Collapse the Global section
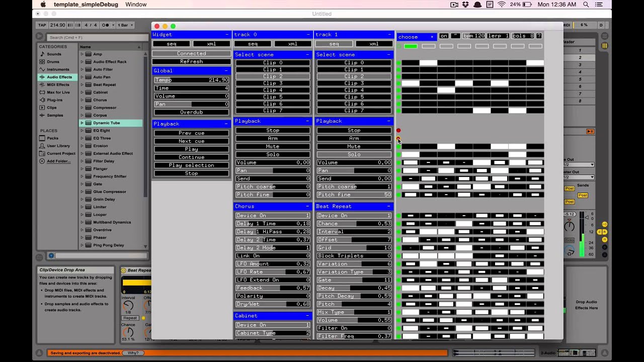The height and width of the screenshot is (362, 644). coord(227,71)
